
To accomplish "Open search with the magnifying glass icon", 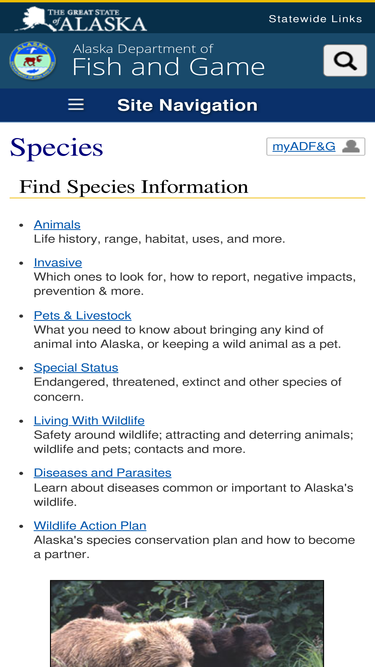I will pos(345,60).
